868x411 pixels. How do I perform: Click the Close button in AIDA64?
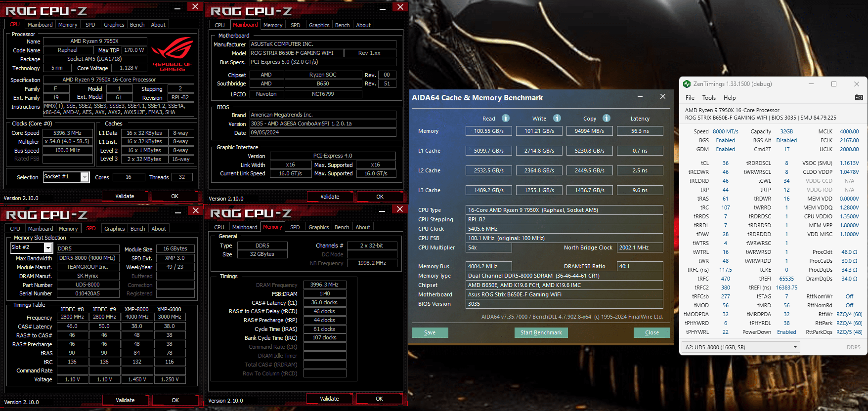tap(652, 332)
